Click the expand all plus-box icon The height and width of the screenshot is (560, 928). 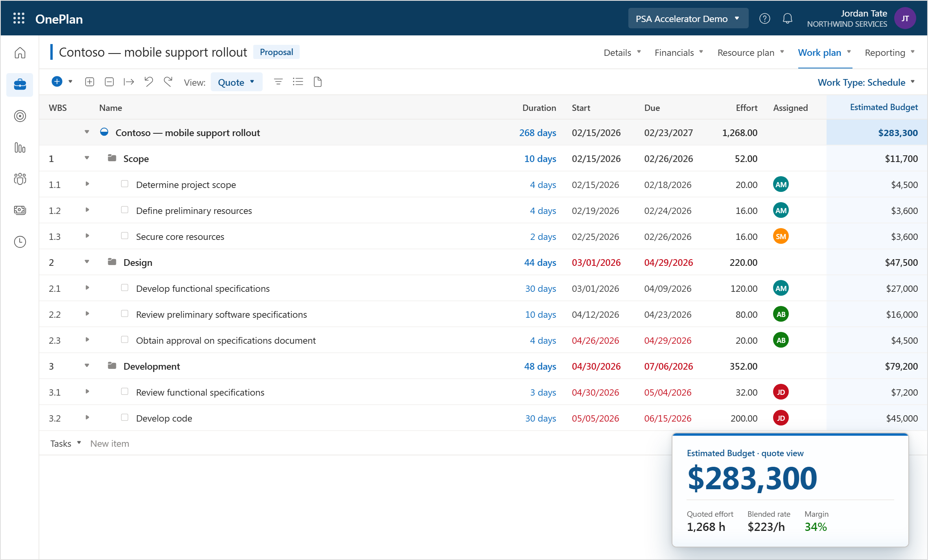pos(90,82)
